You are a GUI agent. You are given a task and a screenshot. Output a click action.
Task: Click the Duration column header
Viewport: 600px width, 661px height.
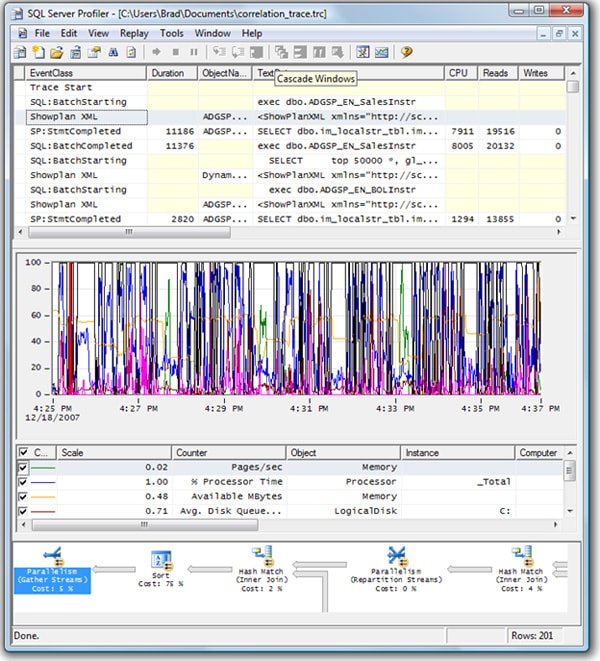click(x=172, y=73)
